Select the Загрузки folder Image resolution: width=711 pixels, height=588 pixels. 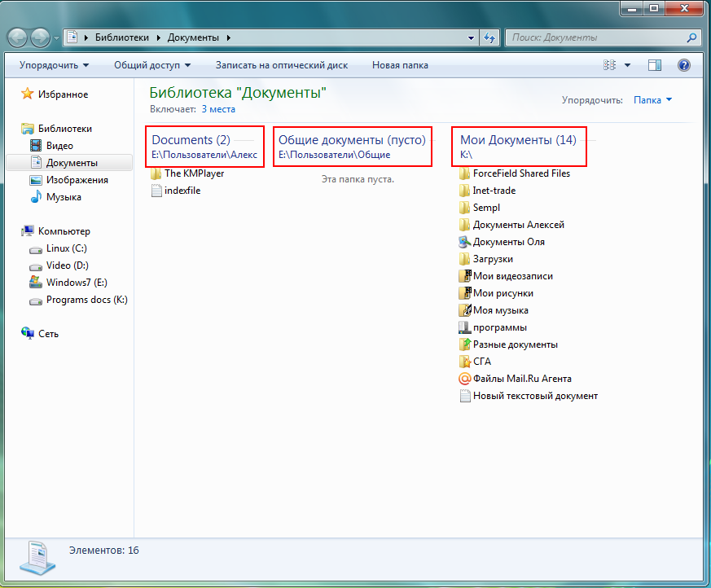485,259
